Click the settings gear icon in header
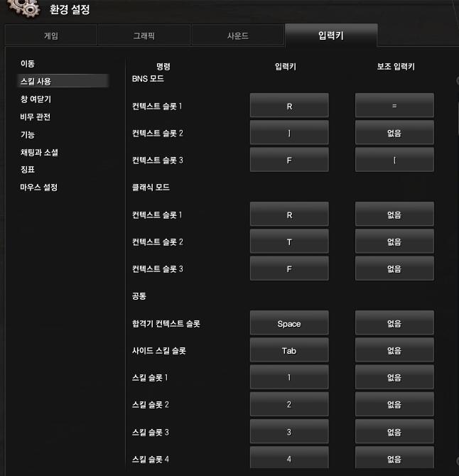Image resolution: width=459 pixels, height=476 pixels. (x=23, y=8)
